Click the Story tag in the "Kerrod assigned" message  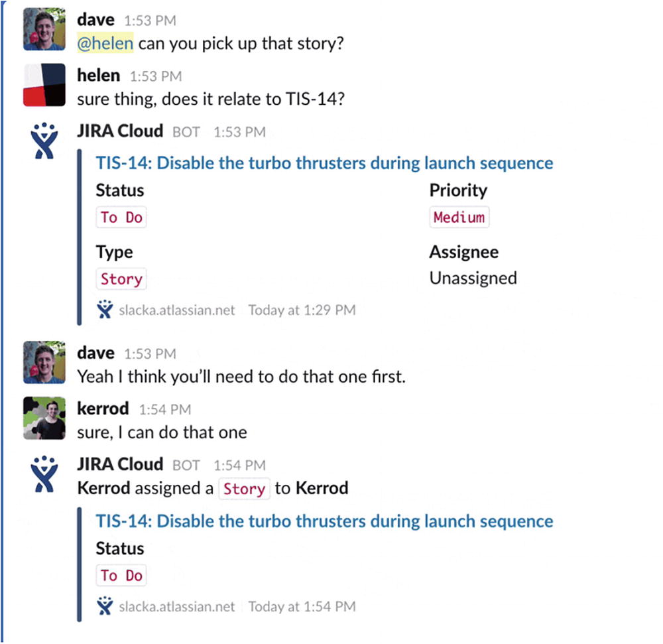tap(244, 489)
